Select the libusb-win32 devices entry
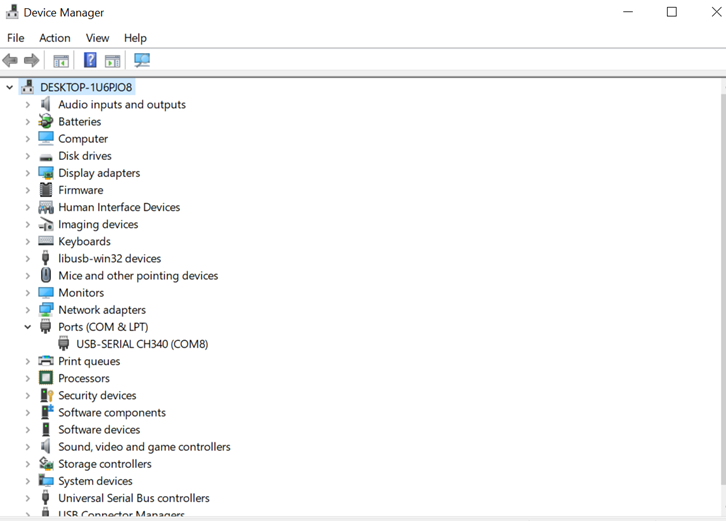This screenshot has height=521, width=726. tap(109, 259)
